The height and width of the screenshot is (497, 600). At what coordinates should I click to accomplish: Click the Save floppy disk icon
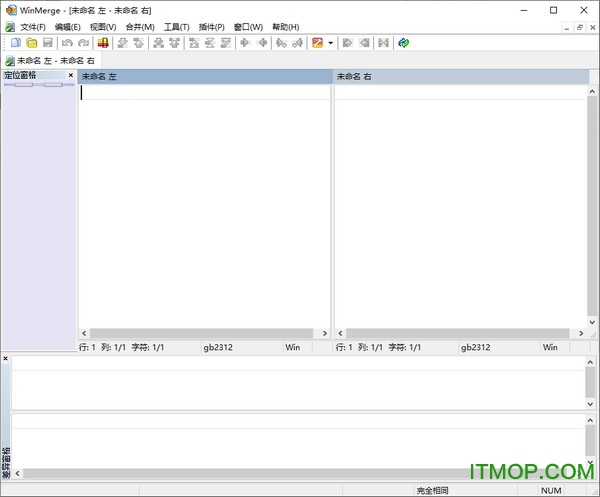tap(47, 43)
